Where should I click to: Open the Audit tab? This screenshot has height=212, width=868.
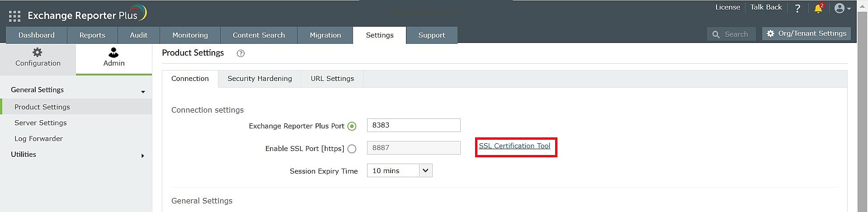[139, 35]
